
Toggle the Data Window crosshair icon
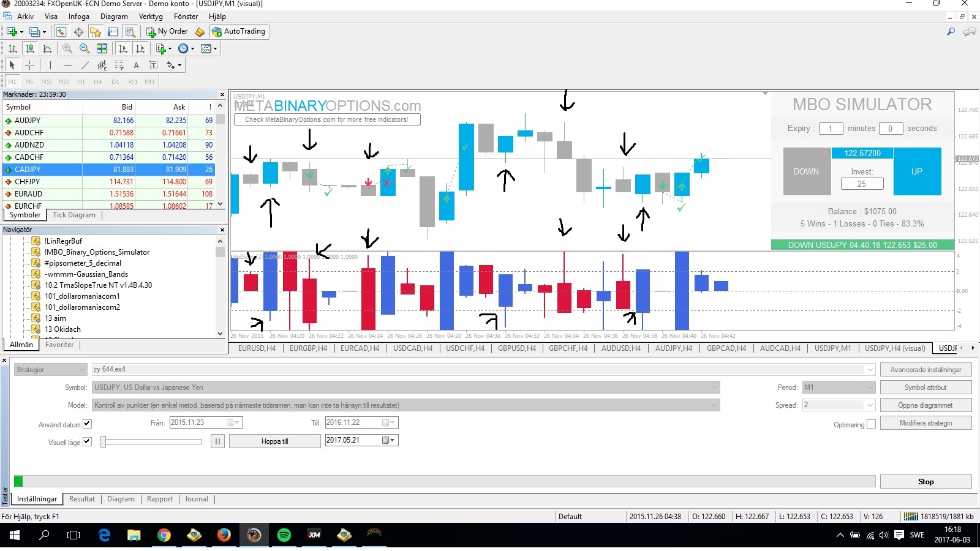point(78,31)
